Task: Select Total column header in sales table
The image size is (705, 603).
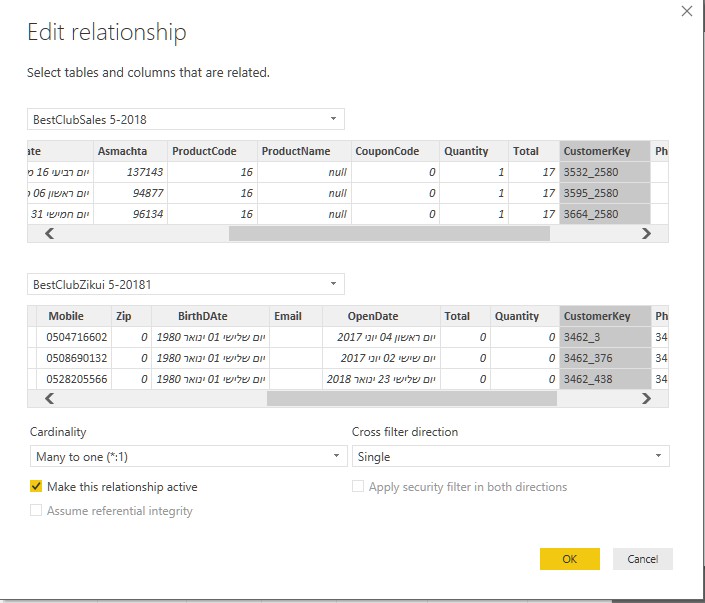Action: (x=534, y=151)
